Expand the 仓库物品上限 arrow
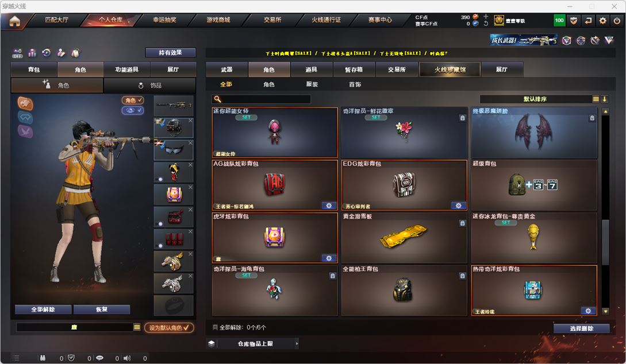Viewport: 626px width, 364px height. coord(297,343)
